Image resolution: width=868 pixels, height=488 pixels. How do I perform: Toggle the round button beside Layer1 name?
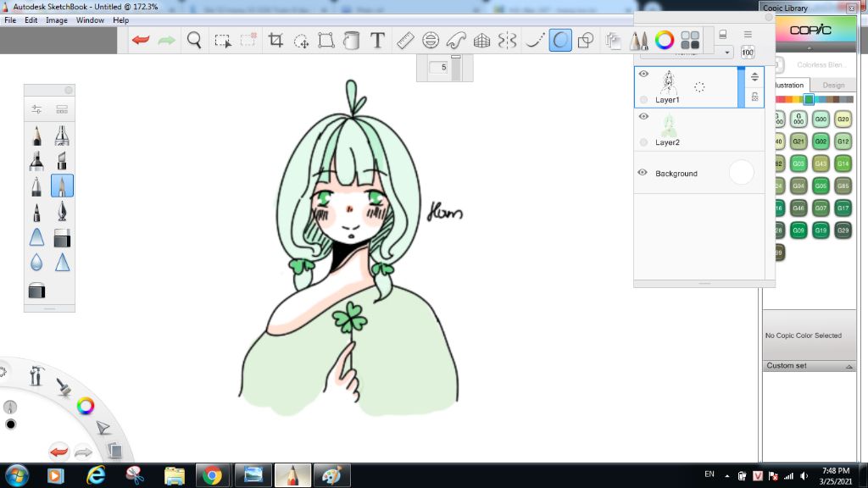[643, 100]
